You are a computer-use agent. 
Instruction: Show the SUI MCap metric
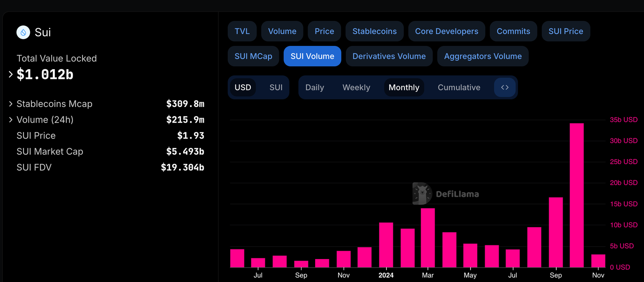[253, 56]
